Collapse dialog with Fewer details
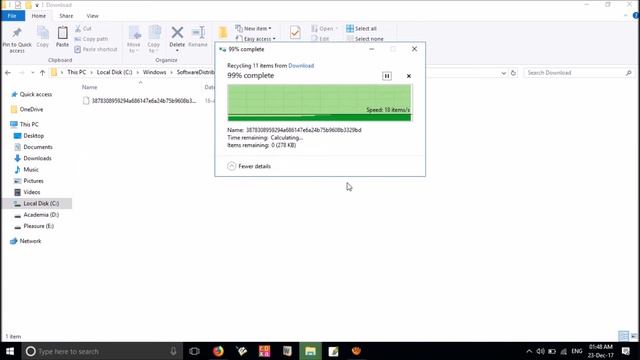This screenshot has width=640, height=360. 249,166
